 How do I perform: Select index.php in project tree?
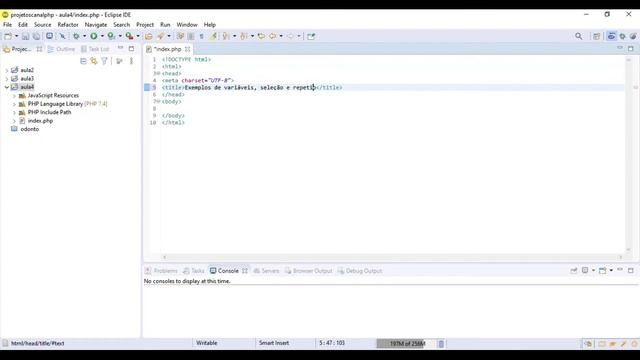pos(40,121)
